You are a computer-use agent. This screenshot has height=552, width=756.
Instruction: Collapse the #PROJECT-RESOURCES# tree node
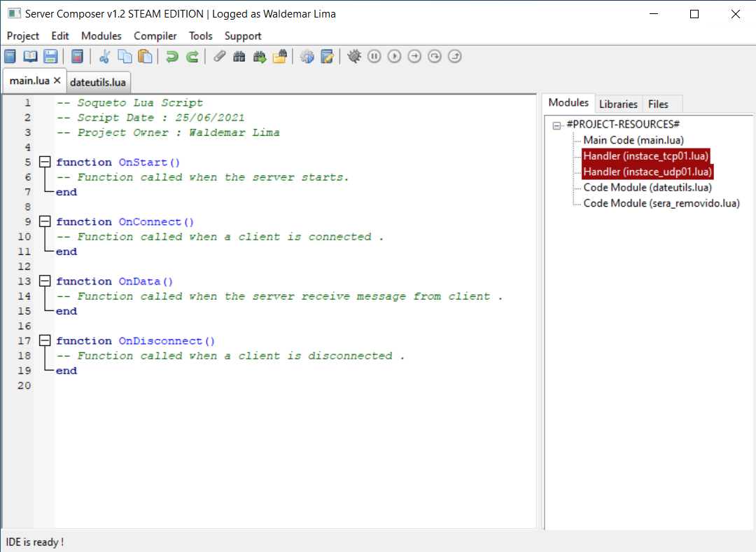pyautogui.click(x=556, y=125)
